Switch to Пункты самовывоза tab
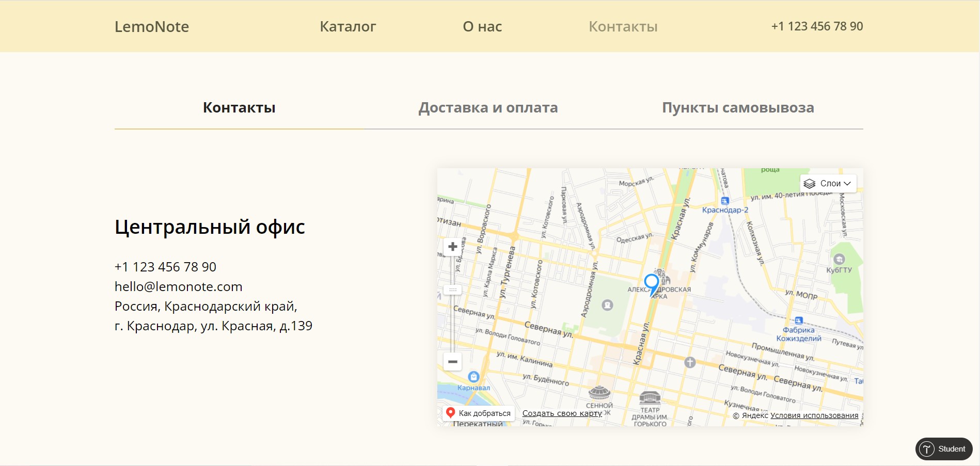Screen dimensions: 980x466 pyautogui.click(x=738, y=107)
